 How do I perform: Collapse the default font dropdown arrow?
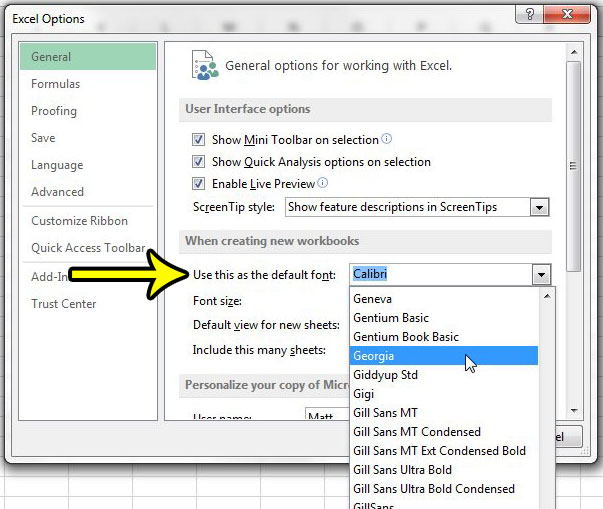click(x=541, y=274)
